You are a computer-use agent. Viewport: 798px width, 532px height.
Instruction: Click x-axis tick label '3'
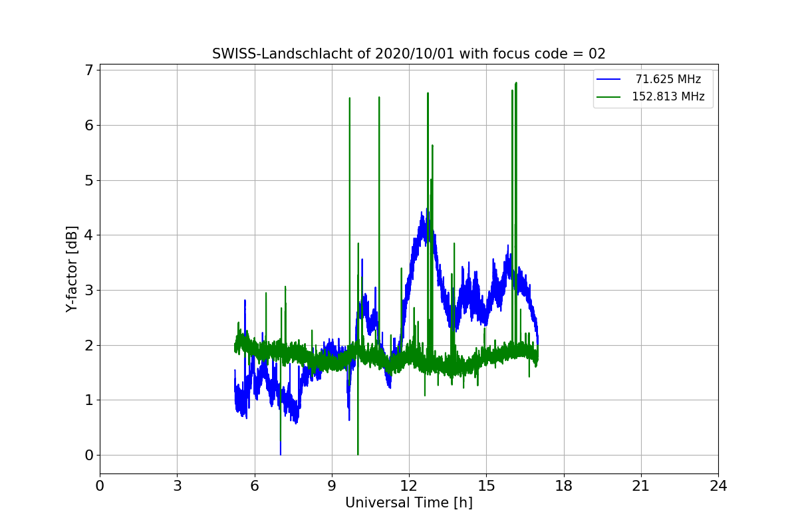pyautogui.click(x=177, y=486)
